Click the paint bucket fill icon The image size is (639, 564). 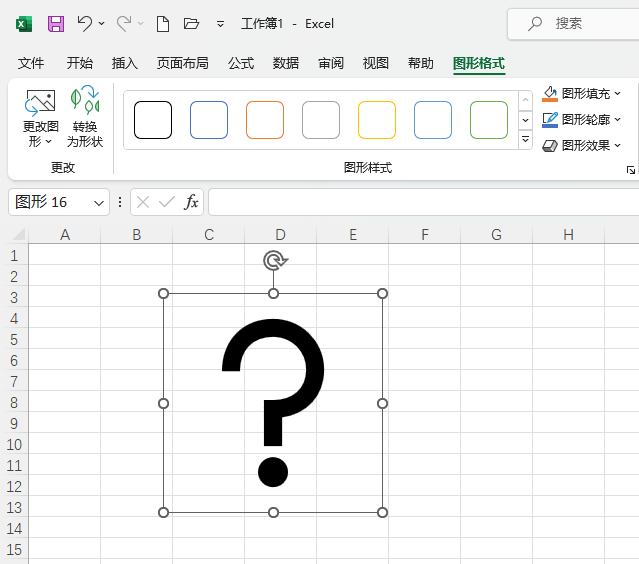(550, 94)
